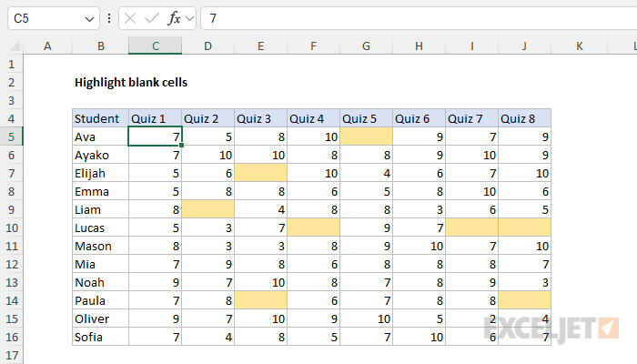Screen dimensions: 637x364
Task: Click the 'Quiz 8' header cell
Action: pos(525,118)
